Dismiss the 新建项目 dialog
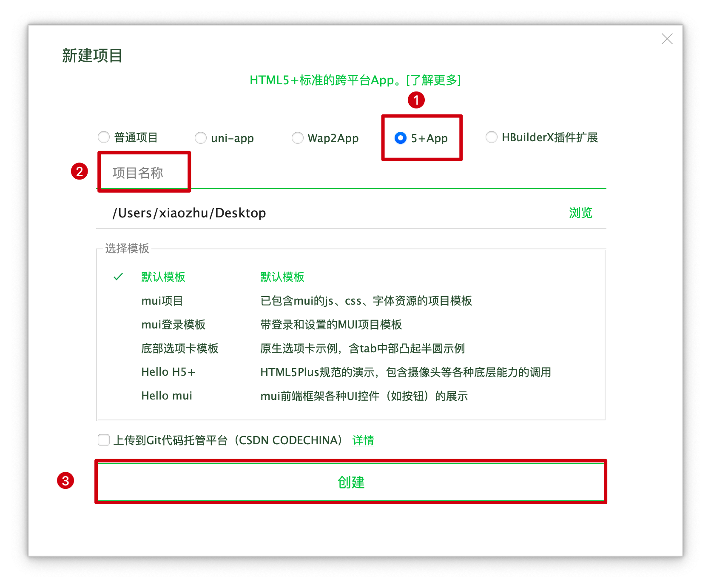The image size is (711, 588). click(x=667, y=39)
